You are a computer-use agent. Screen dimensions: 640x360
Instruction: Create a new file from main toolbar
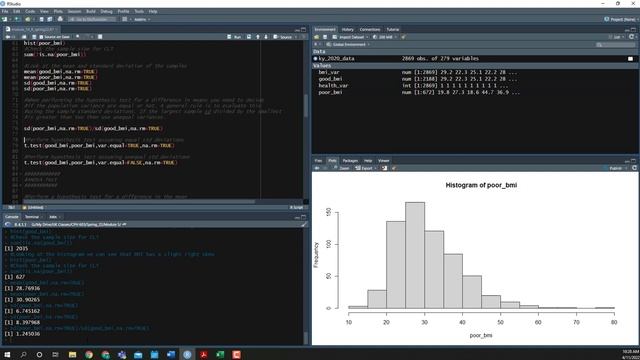click(4, 19)
